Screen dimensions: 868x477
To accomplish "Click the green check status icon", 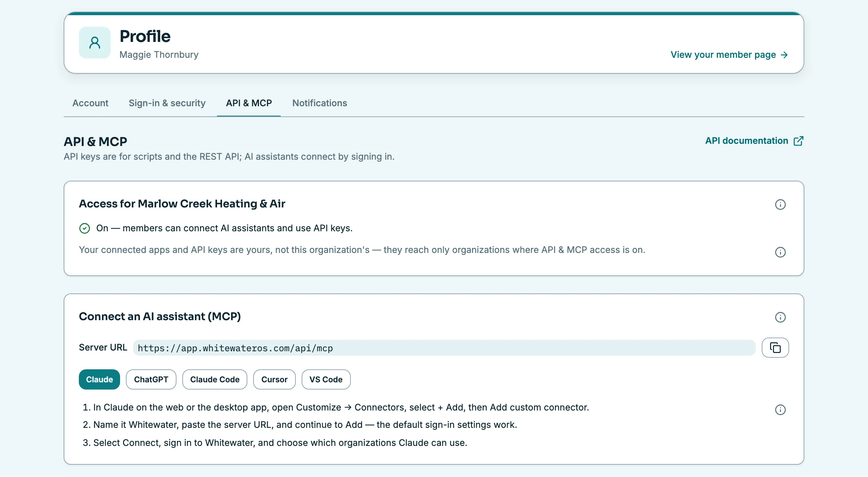I will tap(85, 228).
